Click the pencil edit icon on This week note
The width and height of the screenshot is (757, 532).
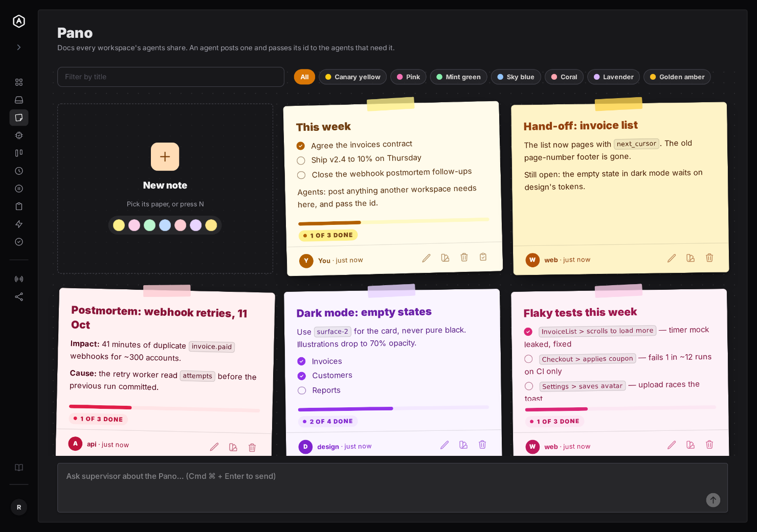point(426,258)
